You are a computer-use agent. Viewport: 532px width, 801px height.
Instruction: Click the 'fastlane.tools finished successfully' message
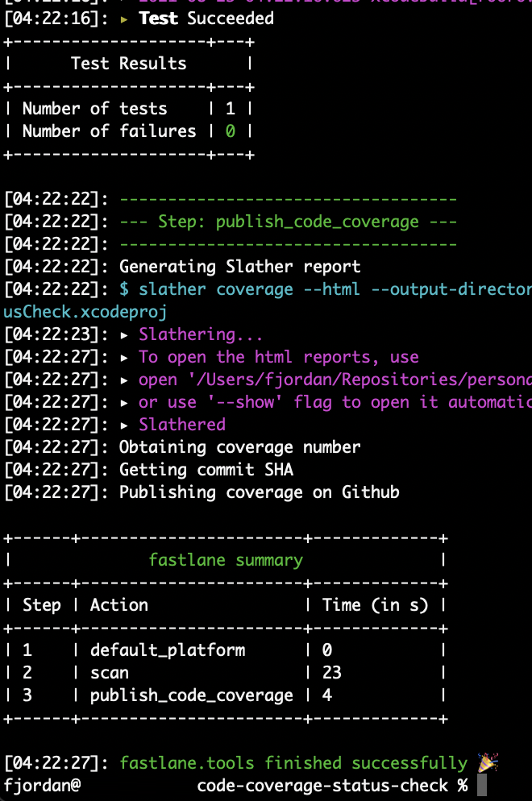[x=293, y=762]
